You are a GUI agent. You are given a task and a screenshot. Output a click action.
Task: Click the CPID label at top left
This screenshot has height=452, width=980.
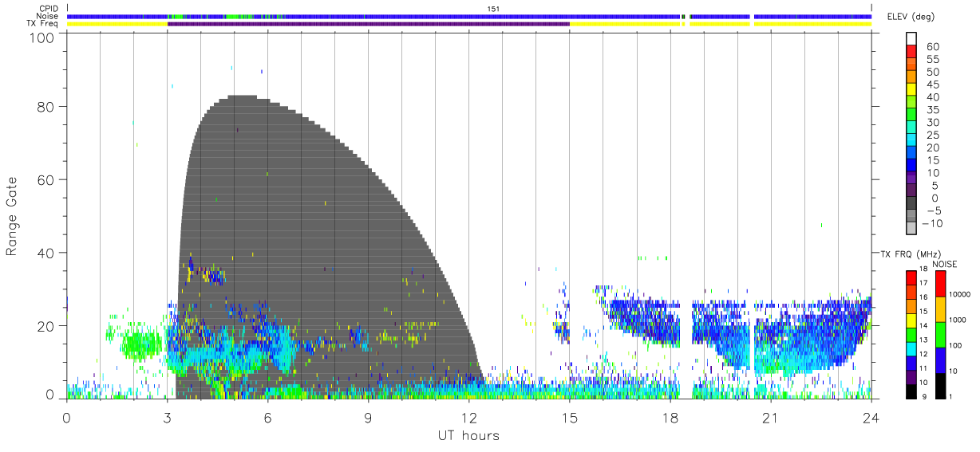coord(48,8)
